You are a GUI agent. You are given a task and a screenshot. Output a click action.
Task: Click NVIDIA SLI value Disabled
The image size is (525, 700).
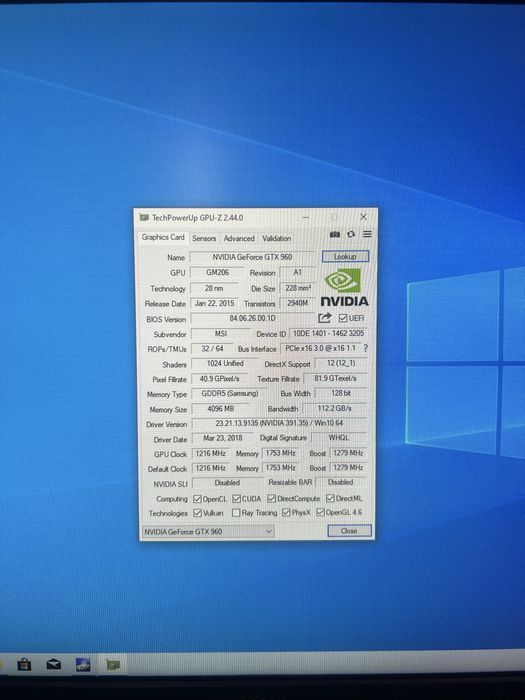227,483
